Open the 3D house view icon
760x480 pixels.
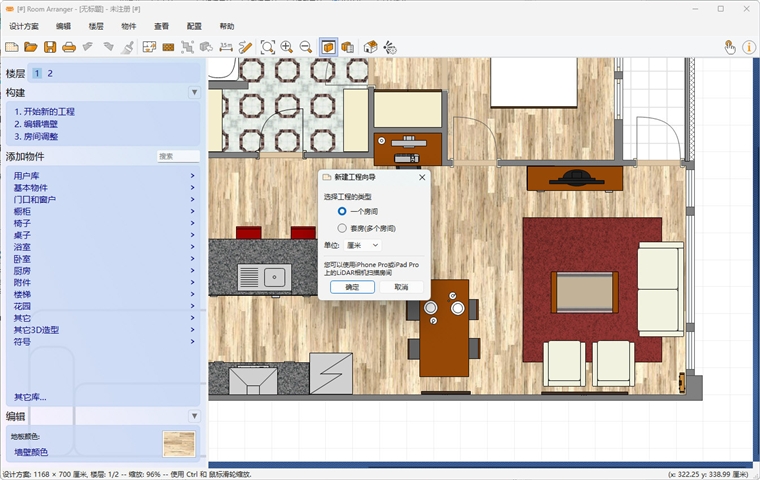coord(370,47)
